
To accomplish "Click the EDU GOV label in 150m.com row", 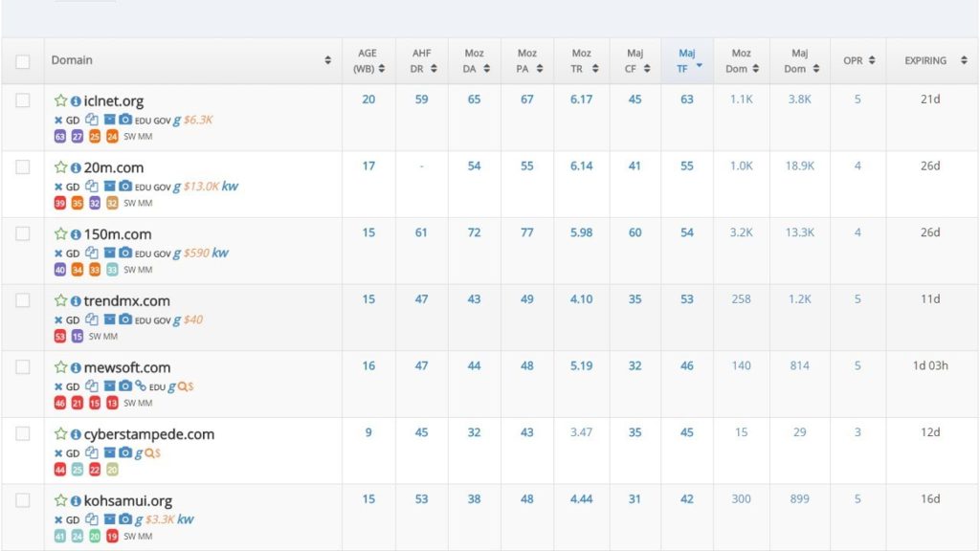I will (153, 253).
